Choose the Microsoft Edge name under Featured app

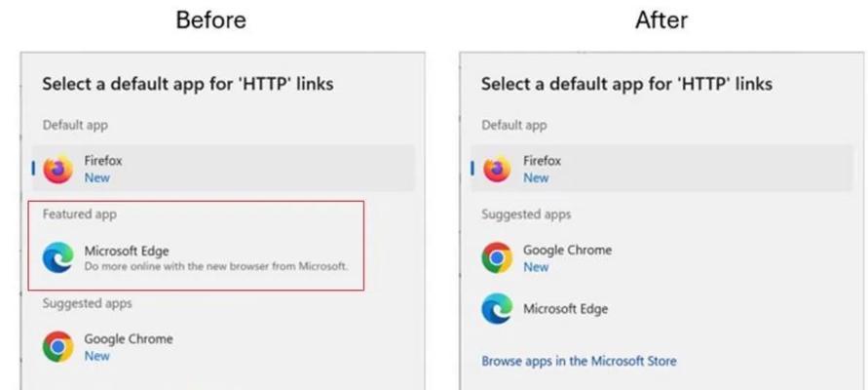click(127, 251)
